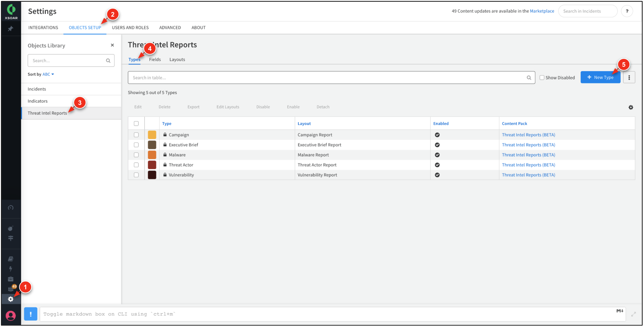The image size is (644, 327).
Task: Focus the Search in table field
Action: coord(331,78)
